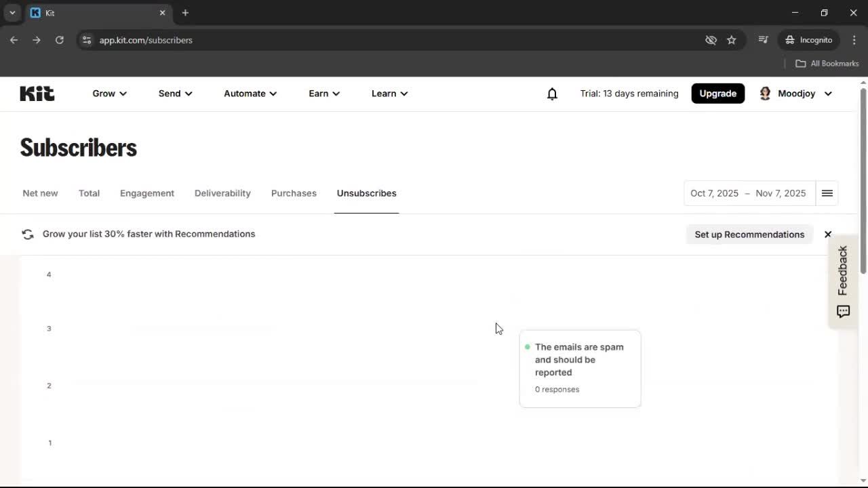
Task: Open the Automate menu
Action: pos(250,94)
